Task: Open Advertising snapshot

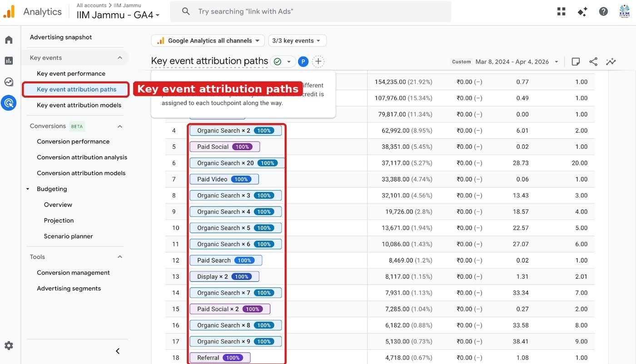Action: click(61, 37)
